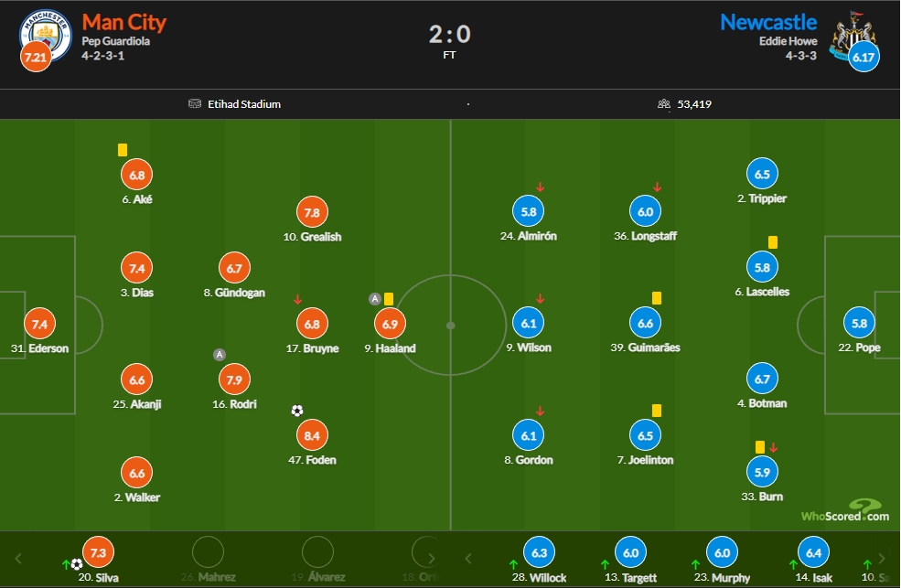The height and width of the screenshot is (588, 901).
Task: Select substitute 14. Isak on the bench
Action: [814, 560]
